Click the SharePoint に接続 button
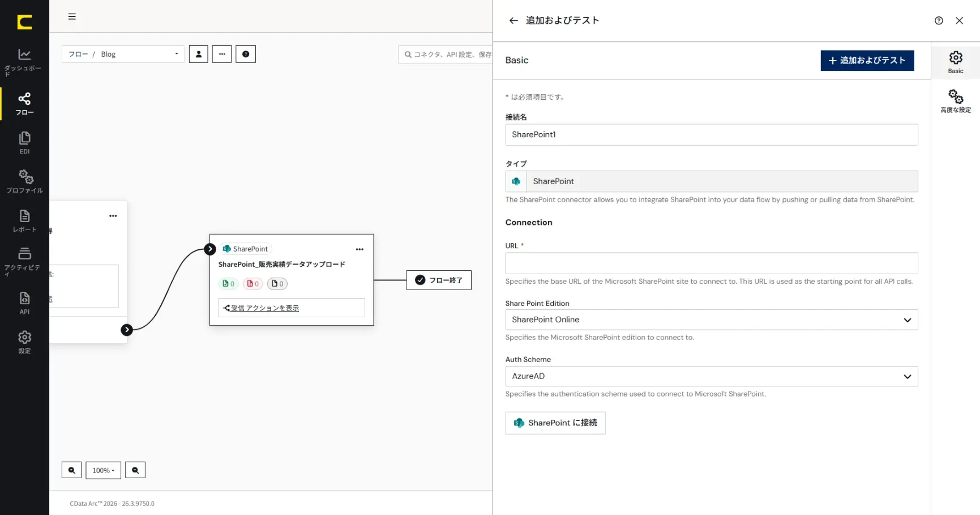 click(x=555, y=423)
